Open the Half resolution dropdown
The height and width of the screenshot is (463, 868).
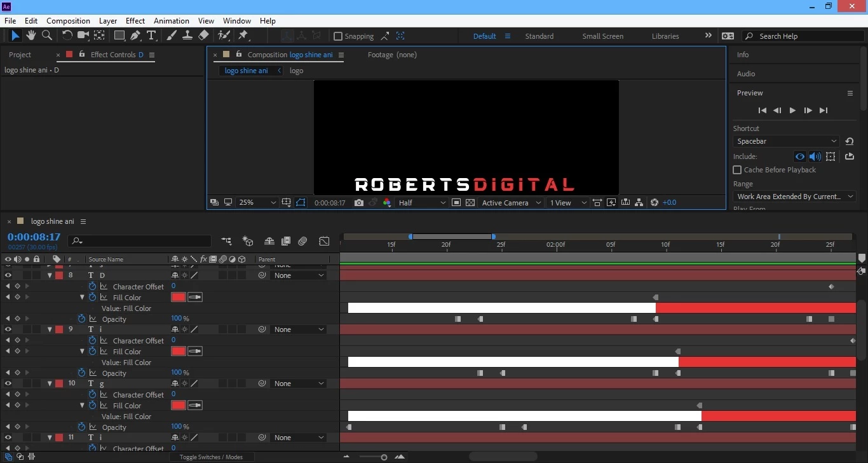click(x=422, y=203)
